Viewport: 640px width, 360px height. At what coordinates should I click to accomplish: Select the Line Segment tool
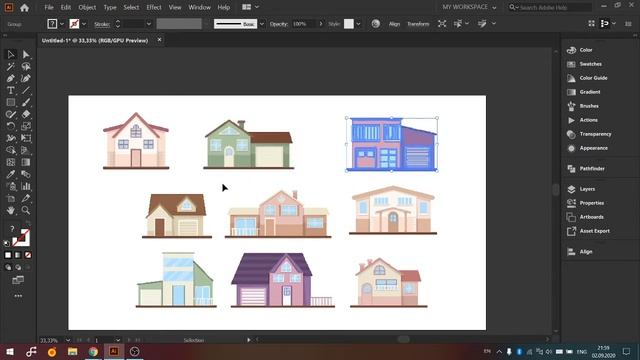pyautogui.click(x=26, y=90)
